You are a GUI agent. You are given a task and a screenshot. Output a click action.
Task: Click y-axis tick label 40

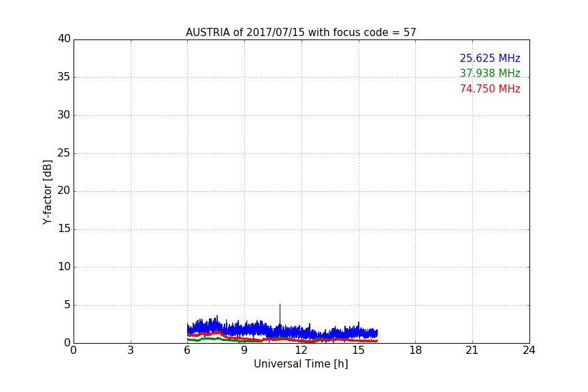coord(64,39)
